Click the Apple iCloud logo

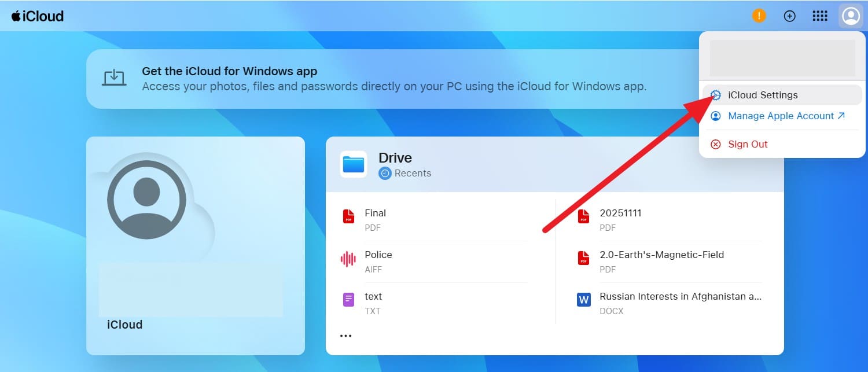(x=38, y=16)
